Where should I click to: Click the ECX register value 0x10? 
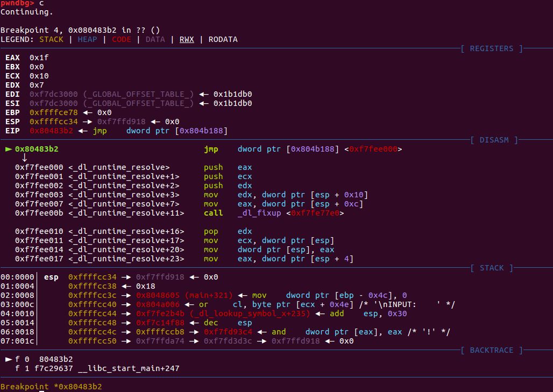39,76
